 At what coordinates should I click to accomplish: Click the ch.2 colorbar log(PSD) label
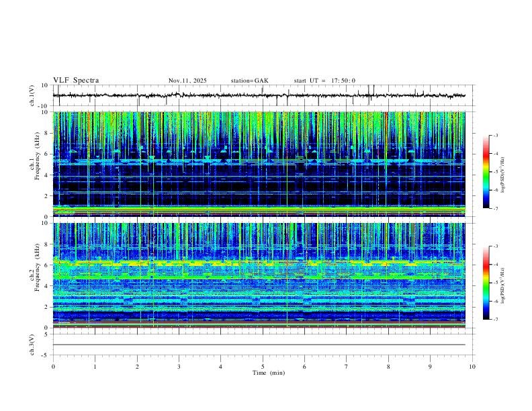(x=503, y=285)
